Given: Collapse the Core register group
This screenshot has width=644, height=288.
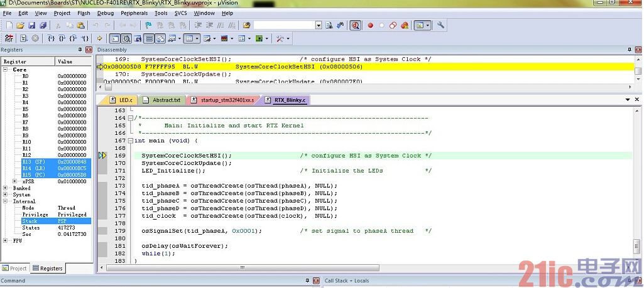Looking at the screenshot, I should point(5,70).
